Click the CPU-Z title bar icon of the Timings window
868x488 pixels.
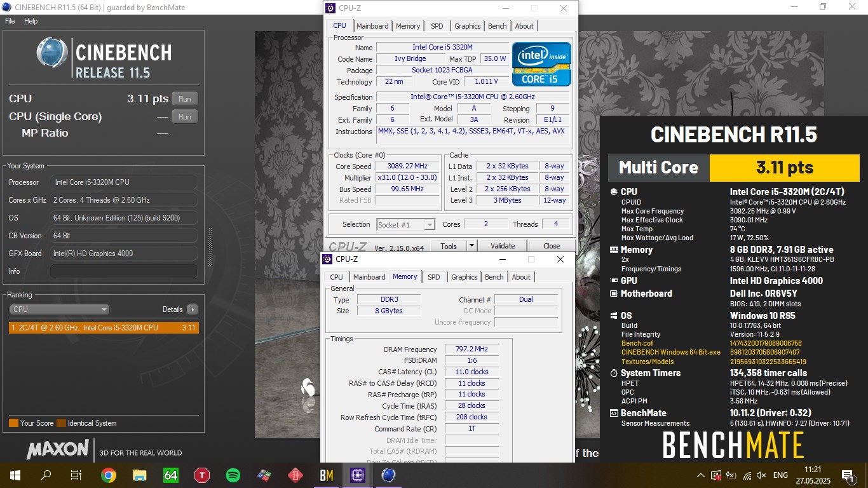click(327, 259)
